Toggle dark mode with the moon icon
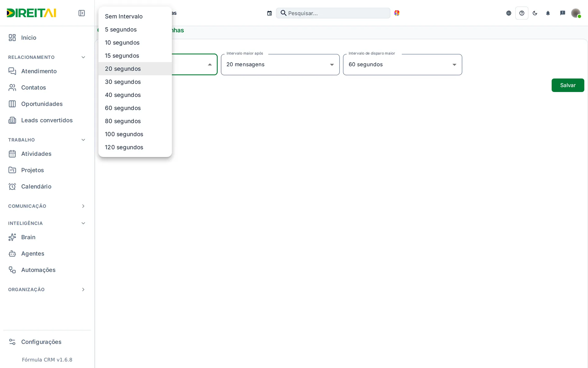The image size is (588, 368). click(535, 13)
